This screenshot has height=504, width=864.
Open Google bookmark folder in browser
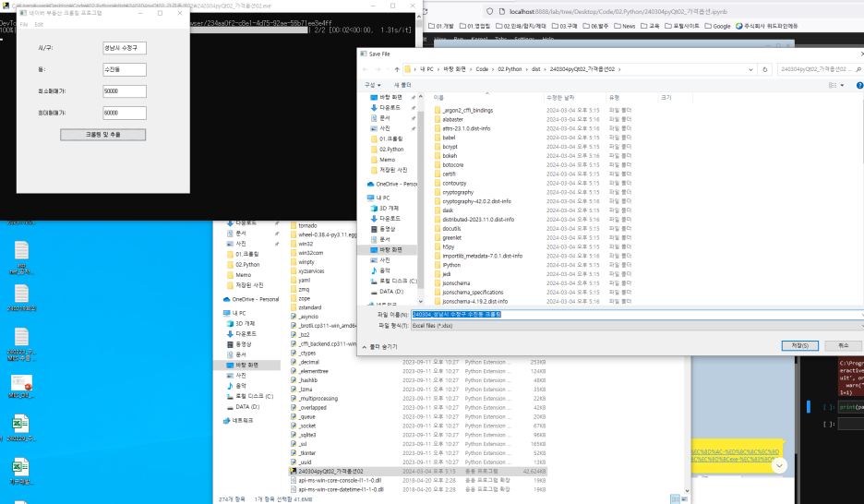717,26
